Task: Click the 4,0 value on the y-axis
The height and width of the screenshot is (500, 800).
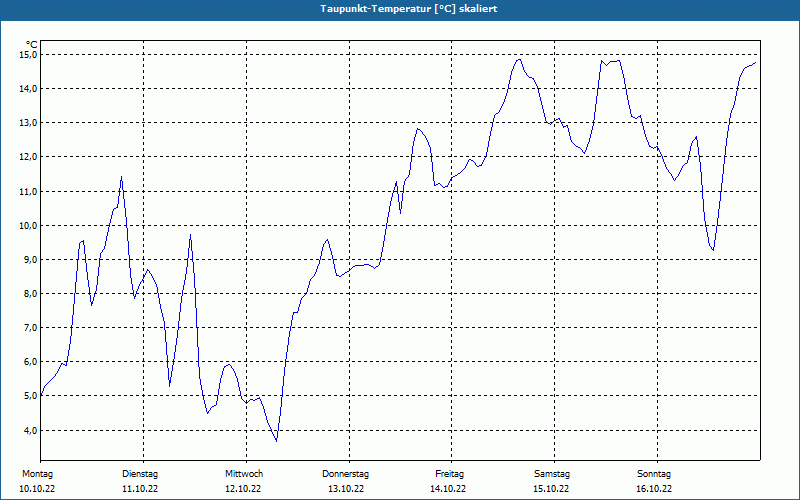Action: (30, 431)
